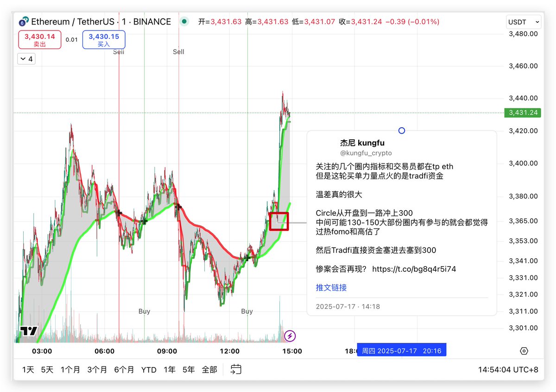This screenshot has height=392, width=556.
Task: Click the red sell price 3,430.14 button
Action: [40, 40]
